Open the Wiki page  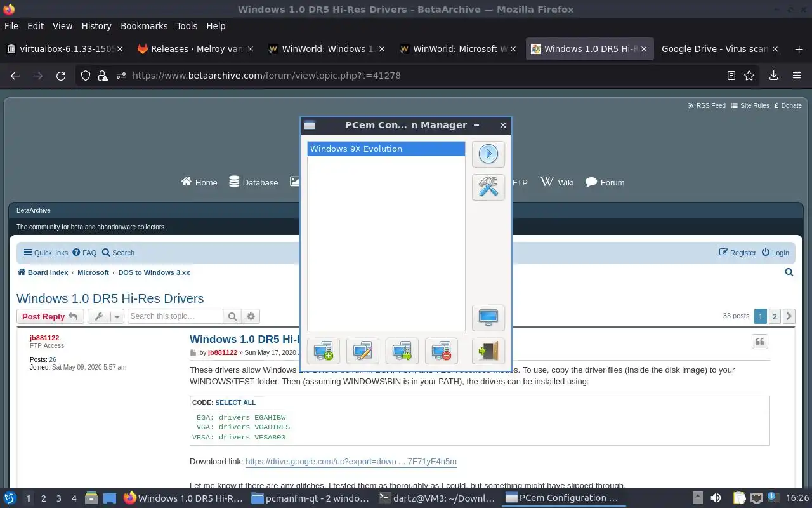[x=557, y=182]
